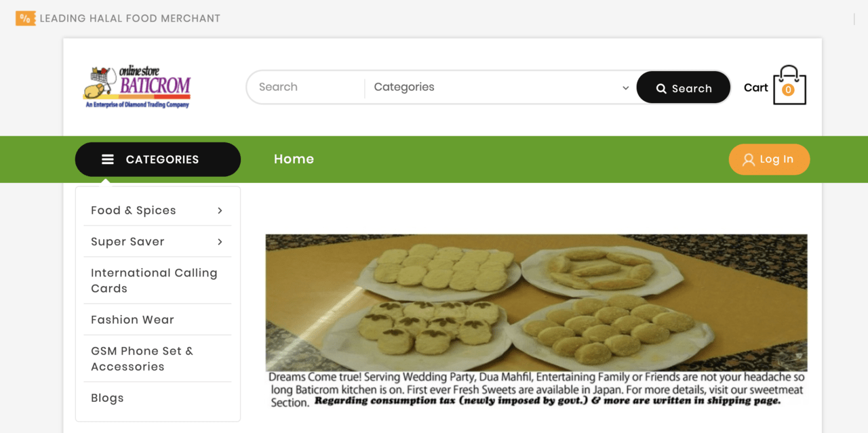
Task: Click the sweets banner image
Action: 536,321
